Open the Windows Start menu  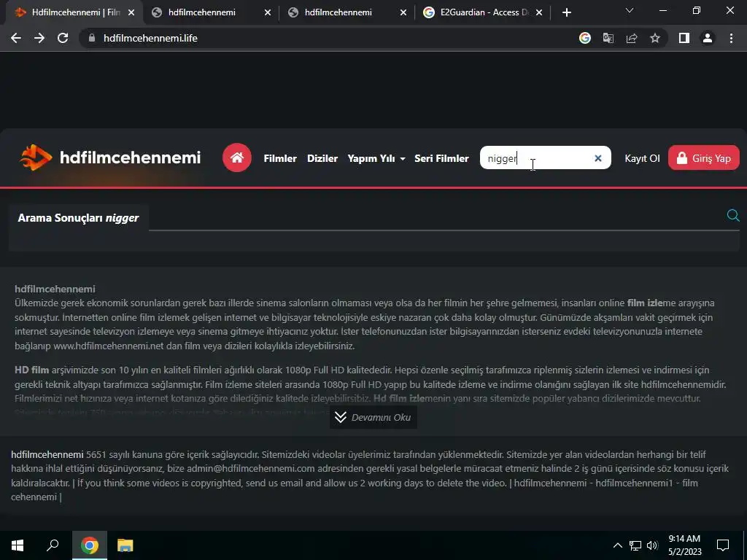point(18,545)
